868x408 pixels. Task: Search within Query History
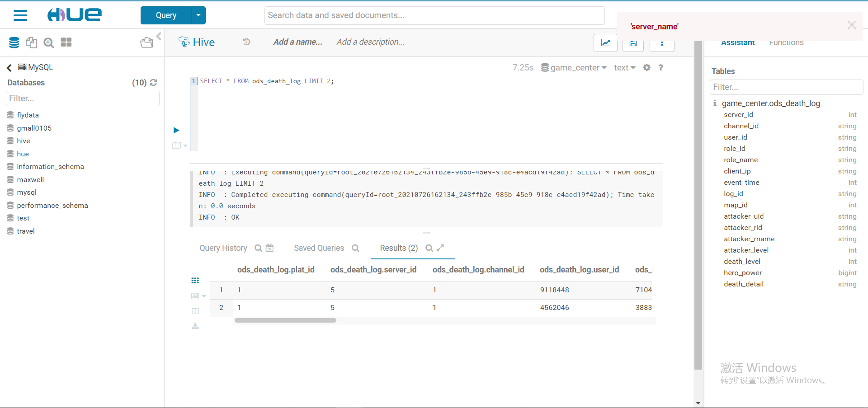[259, 248]
